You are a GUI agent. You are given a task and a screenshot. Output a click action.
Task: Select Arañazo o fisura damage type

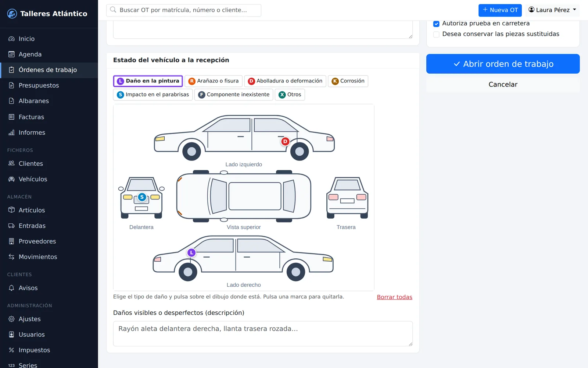click(214, 81)
